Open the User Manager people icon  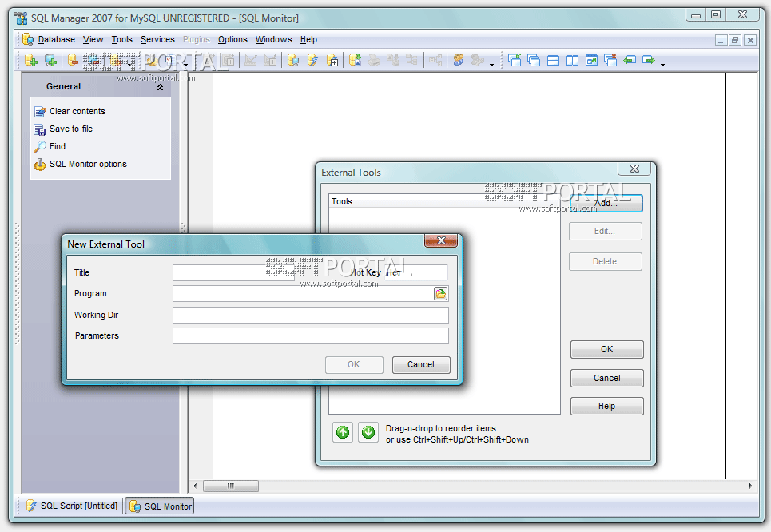pos(459,60)
